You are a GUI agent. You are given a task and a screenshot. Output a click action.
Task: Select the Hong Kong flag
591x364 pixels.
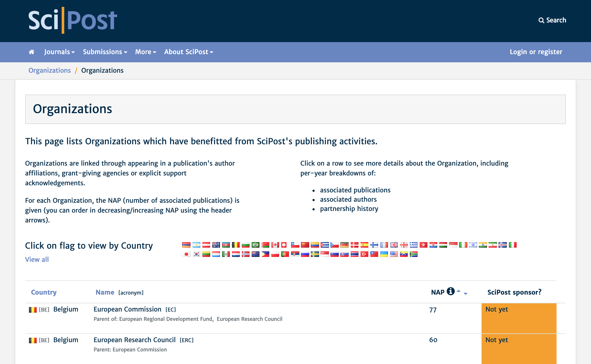(424, 245)
